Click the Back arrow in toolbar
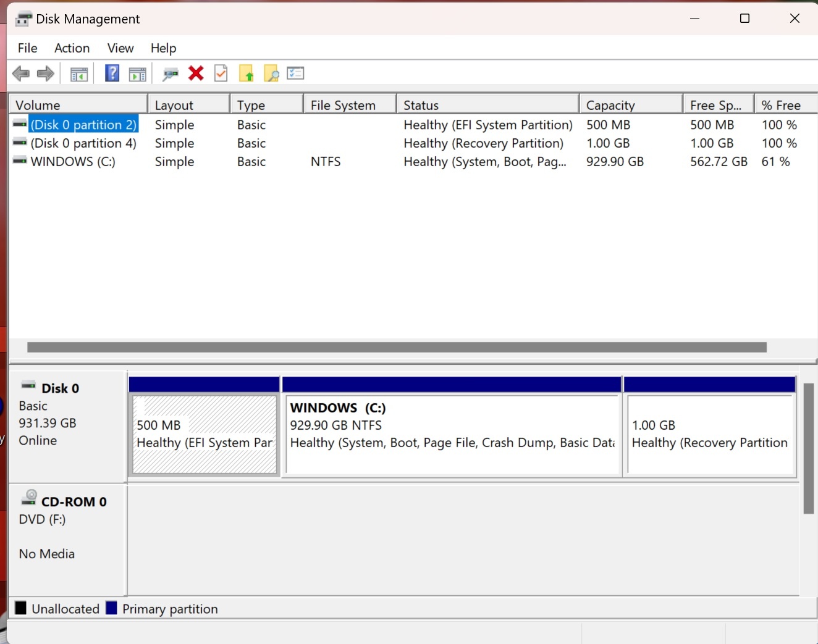The image size is (818, 644). [20, 73]
